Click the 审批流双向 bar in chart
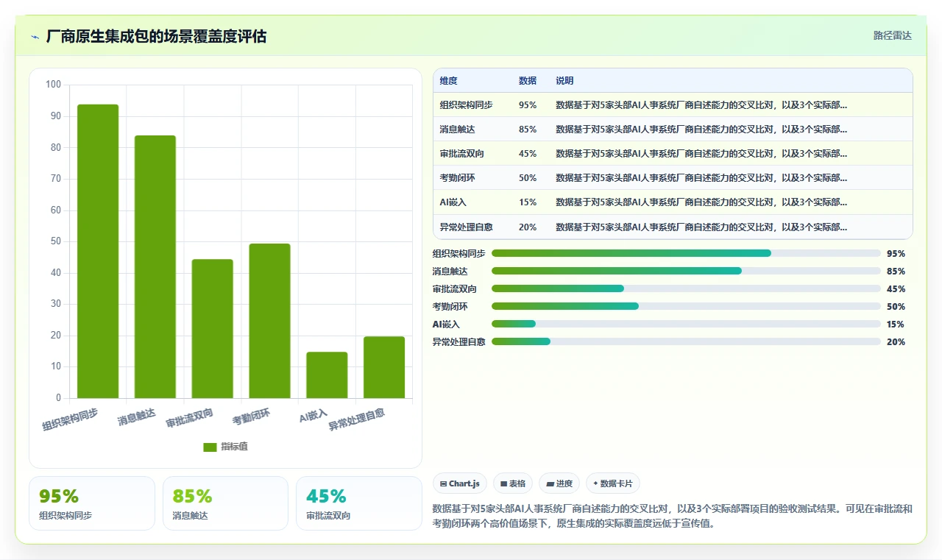 point(213,329)
